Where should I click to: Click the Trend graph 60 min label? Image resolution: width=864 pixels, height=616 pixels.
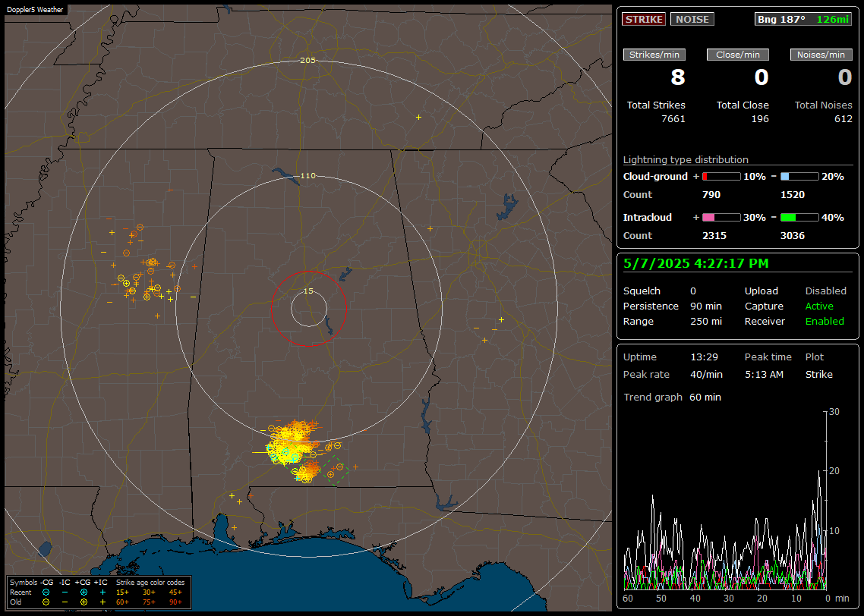[x=672, y=398]
